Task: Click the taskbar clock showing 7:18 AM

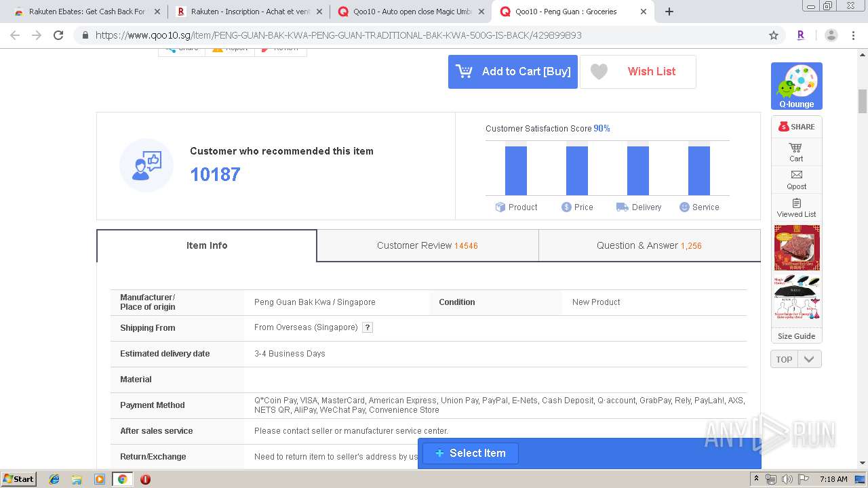Action: (x=833, y=479)
